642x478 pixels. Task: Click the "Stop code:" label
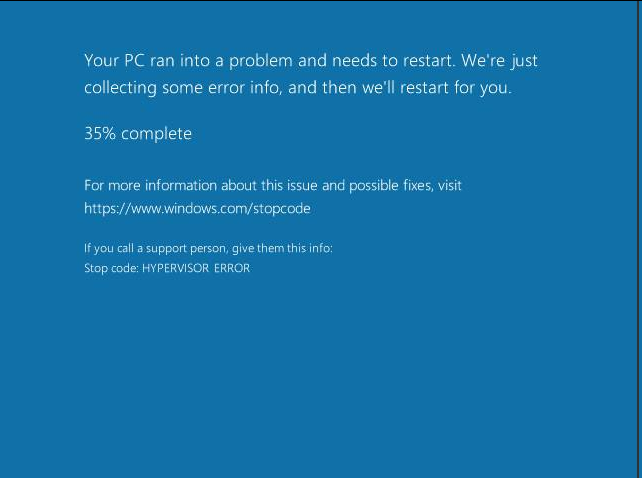pyautogui.click(x=111, y=268)
